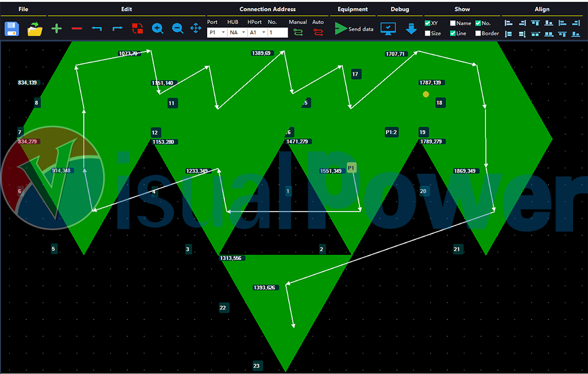Open the HPort dropdown showing A1
Image resolution: width=588 pixels, height=374 pixels.
pos(258,33)
